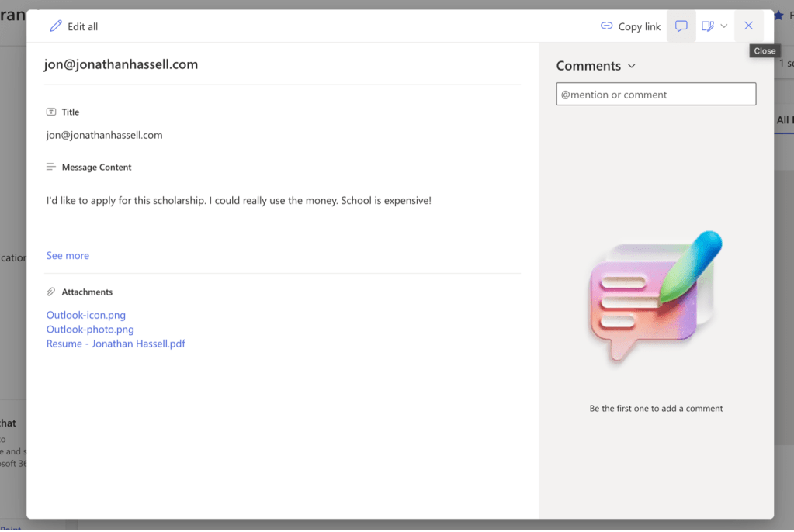Click See more link
Image resolution: width=794 pixels, height=532 pixels.
click(68, 256)
